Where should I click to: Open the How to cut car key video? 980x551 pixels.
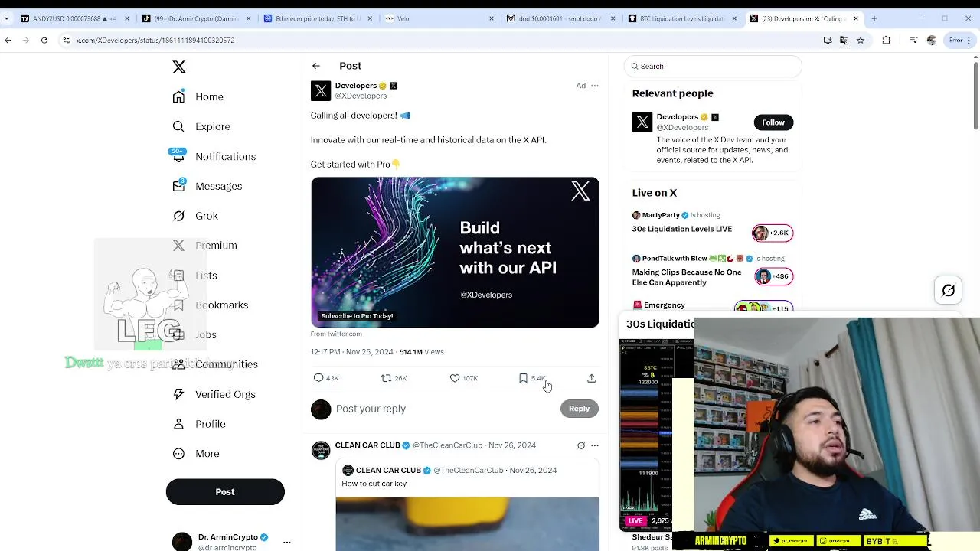pos(467,524)
